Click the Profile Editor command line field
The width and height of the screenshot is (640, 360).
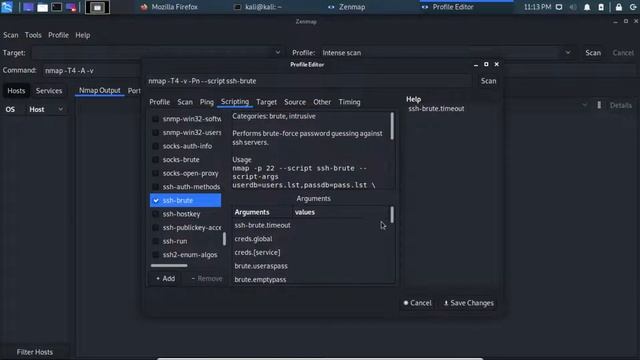[x=309, y=81]
